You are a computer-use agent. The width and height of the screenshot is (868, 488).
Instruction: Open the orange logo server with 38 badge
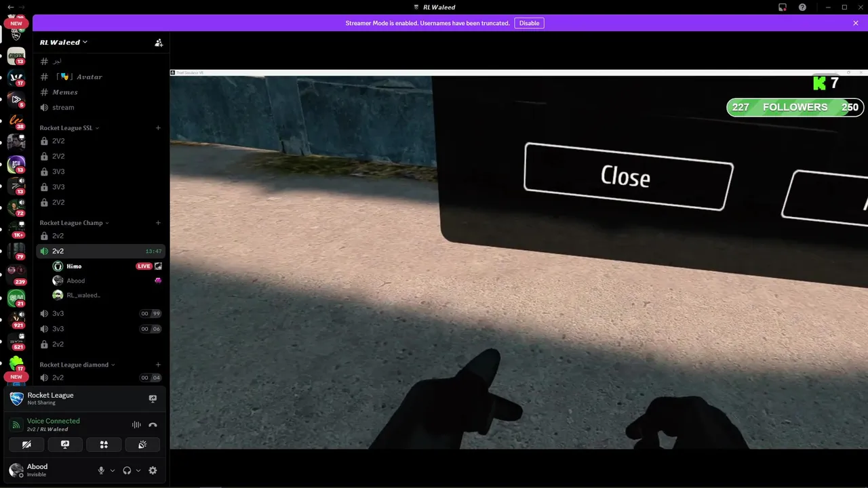coord(16,120)
